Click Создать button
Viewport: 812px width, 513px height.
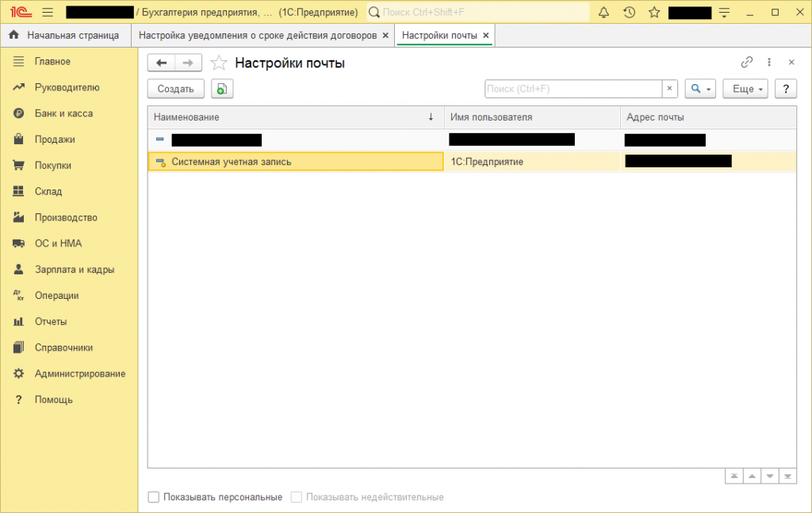(175, 89)
